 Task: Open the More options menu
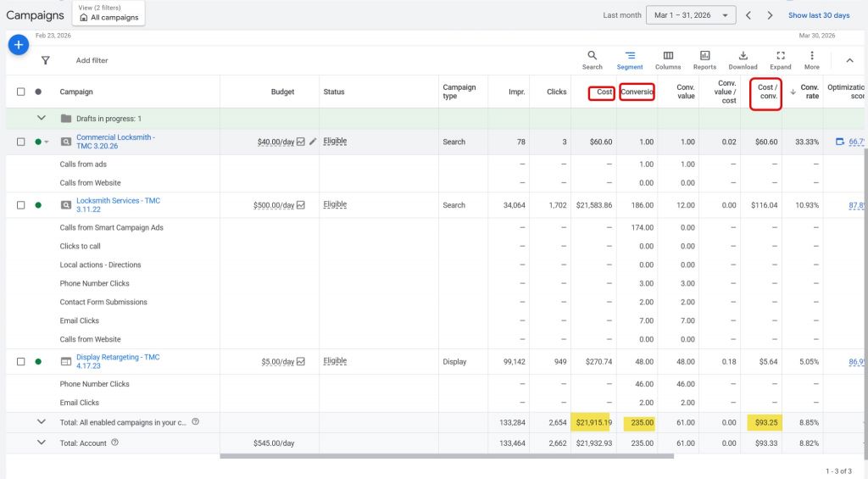click(811, 60)
